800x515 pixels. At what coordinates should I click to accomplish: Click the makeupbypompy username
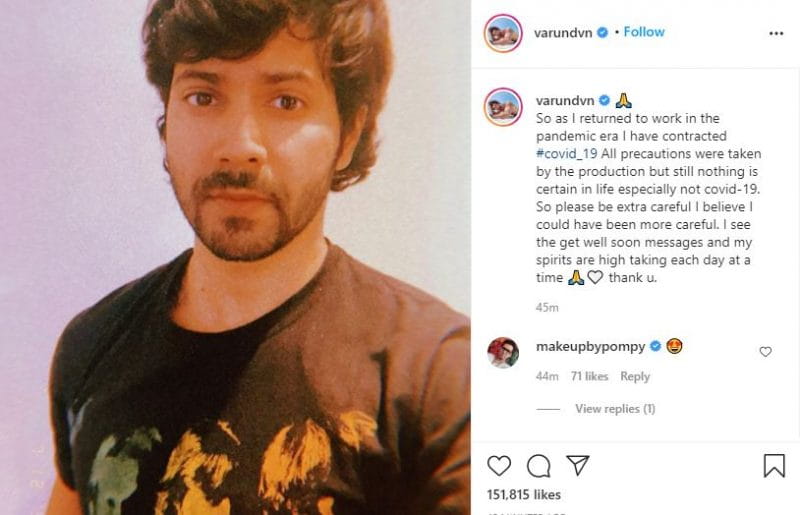(x=590, y=347)
